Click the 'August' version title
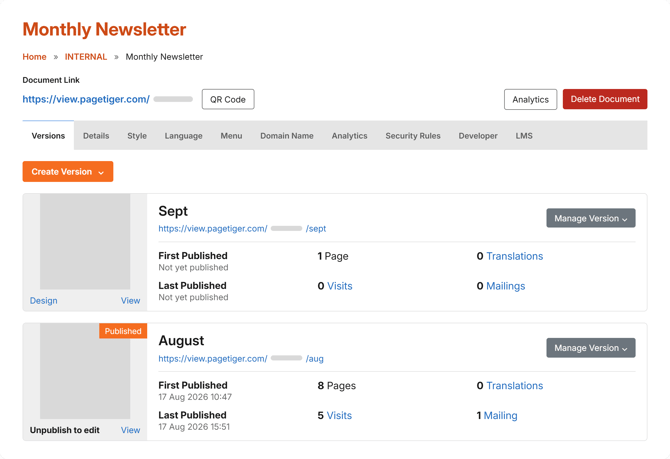This screenshot has height=459, width=670. click(x=181, y=341)
